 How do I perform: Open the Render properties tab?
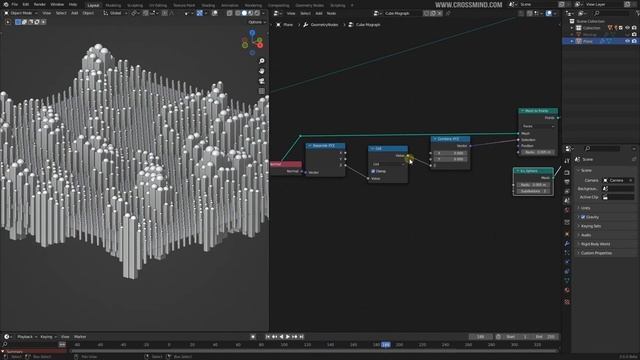567,172
